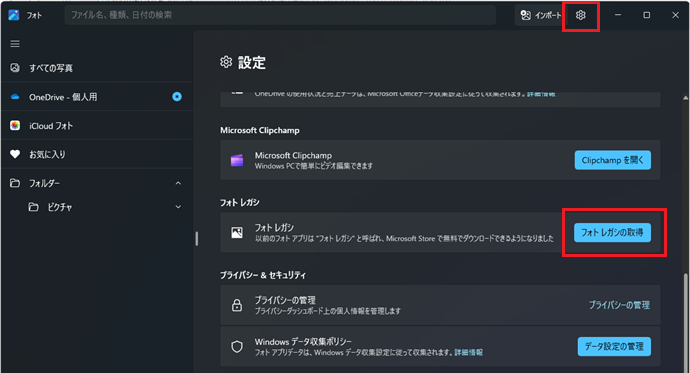Close the Photos window

coord(675,15)
